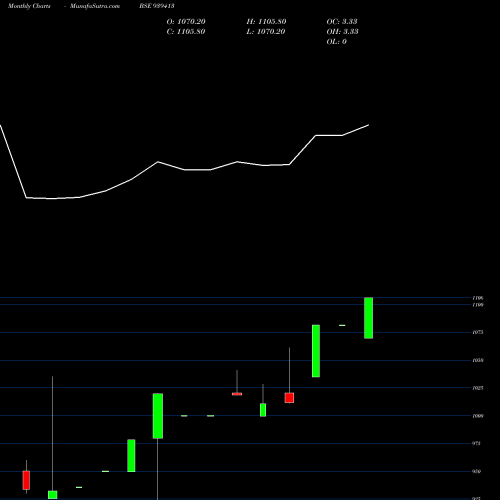The width and height of the screenshot is (500, 500).
Task: Click the 1025 price axis label
Action: coord(478,388)
